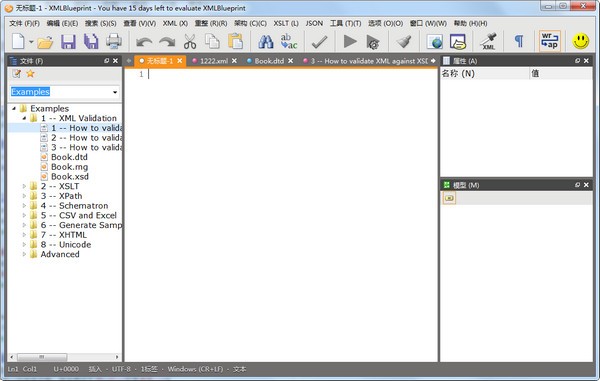Click the yellow smiley face icon
The width and height of the screenshot is (600, 381).
(580, 41)
